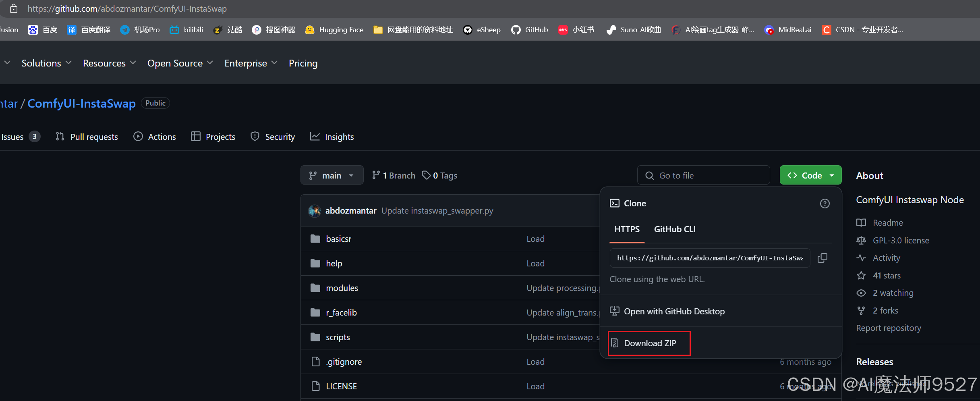
Task: Open the 百度 bookmark
Action: (43, 29)
